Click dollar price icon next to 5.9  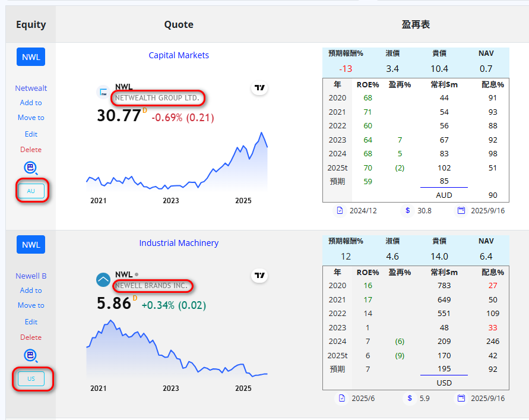pos(410,399)
